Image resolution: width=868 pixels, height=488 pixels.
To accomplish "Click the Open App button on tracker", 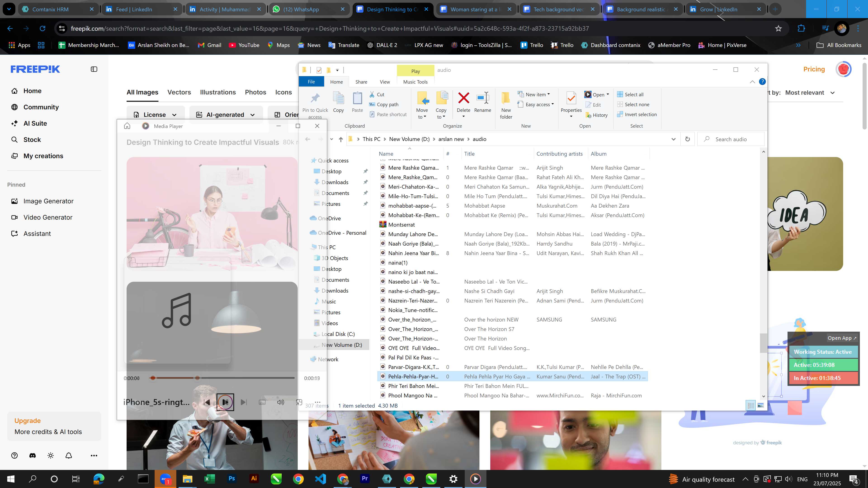I will point(842,338).
